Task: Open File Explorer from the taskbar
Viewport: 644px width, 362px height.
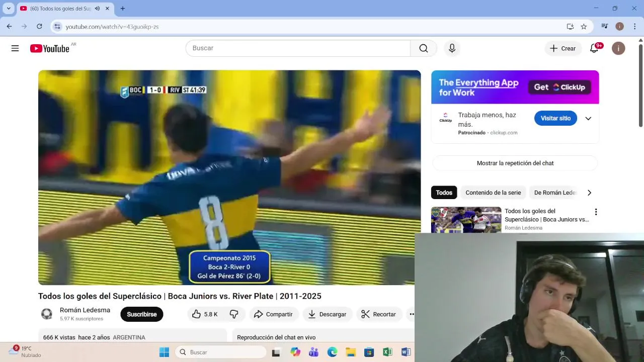Action: pyautogui.click(x=351, y=352)
